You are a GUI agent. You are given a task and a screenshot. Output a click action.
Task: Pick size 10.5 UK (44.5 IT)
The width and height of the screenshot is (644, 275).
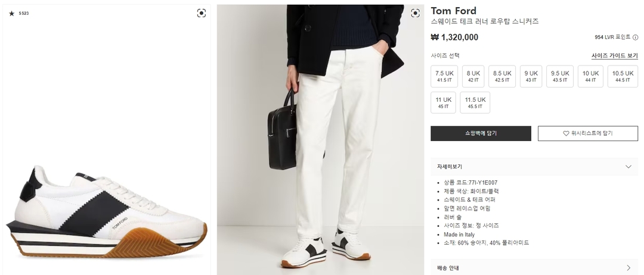623,76
